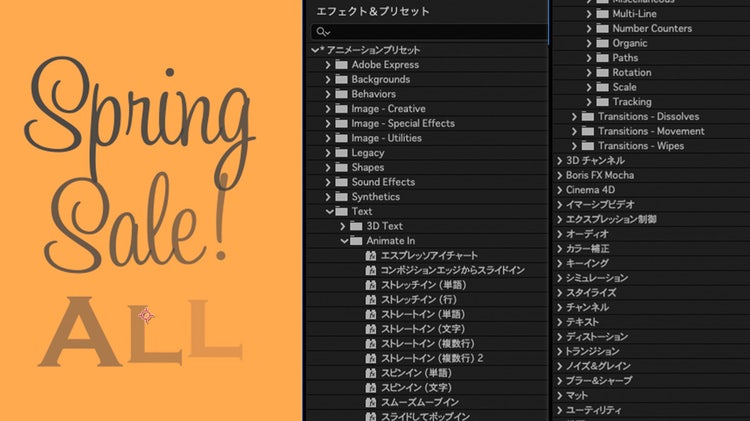750x421 pixels.
Task: Select the Image - Utilities folder icon
Action: click(341, 138)
